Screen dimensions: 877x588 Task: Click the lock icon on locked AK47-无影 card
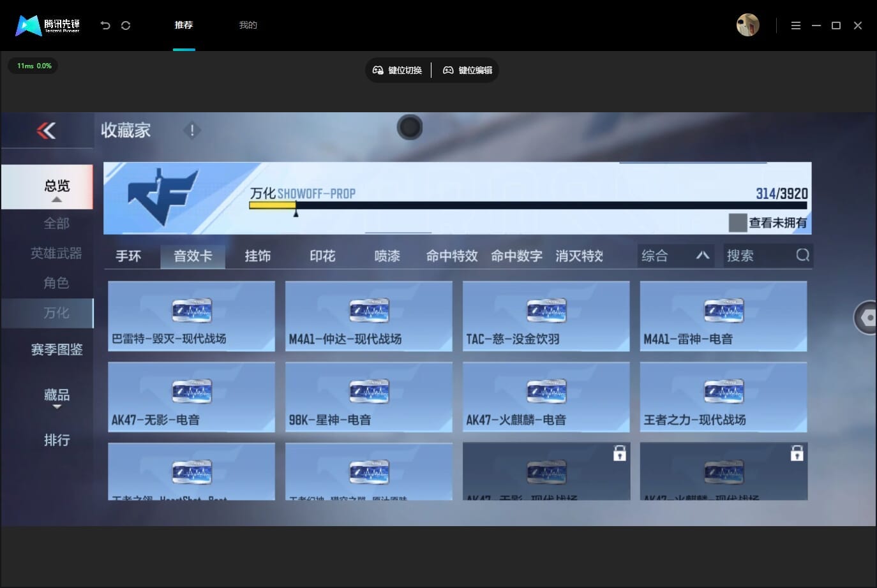619,453
